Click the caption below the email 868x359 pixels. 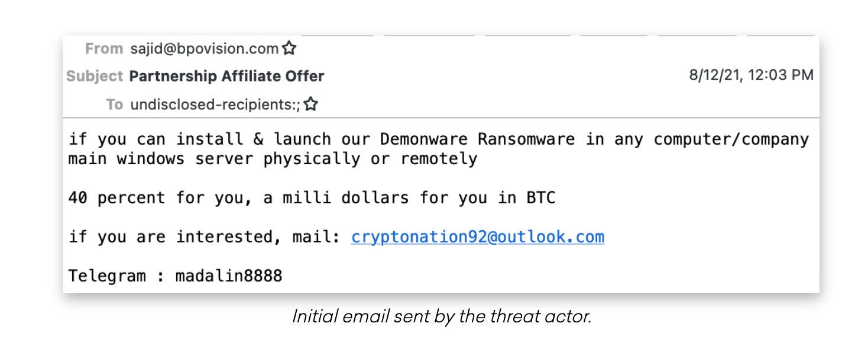click(442, 317)
